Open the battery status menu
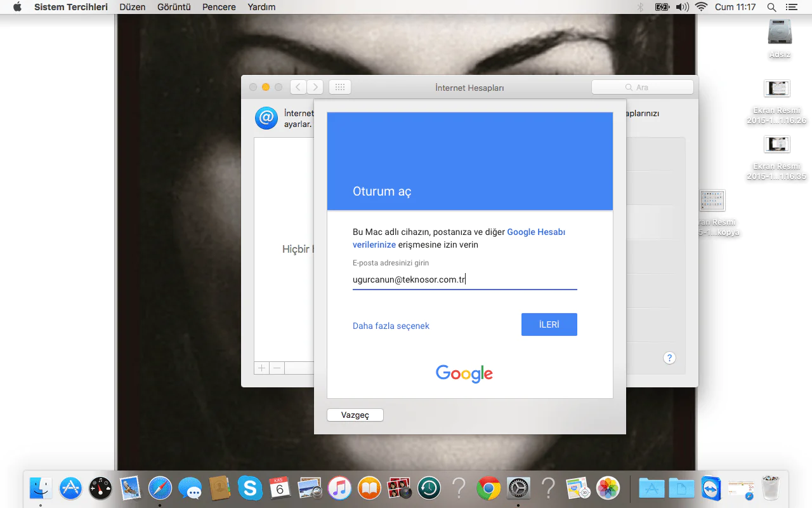 point(662,7)
